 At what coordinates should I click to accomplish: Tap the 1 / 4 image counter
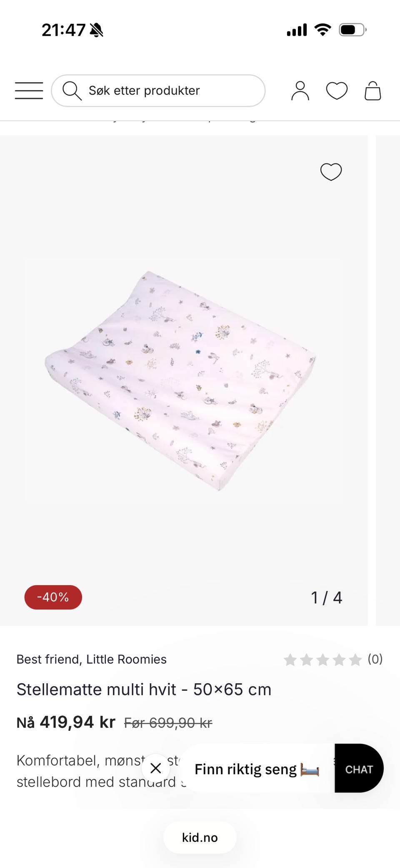tap(327, 597)
